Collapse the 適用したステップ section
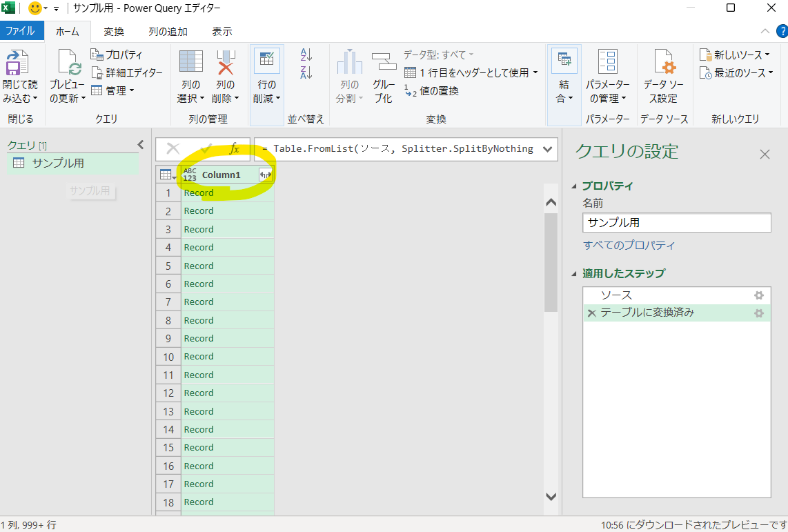 [574, 274]
